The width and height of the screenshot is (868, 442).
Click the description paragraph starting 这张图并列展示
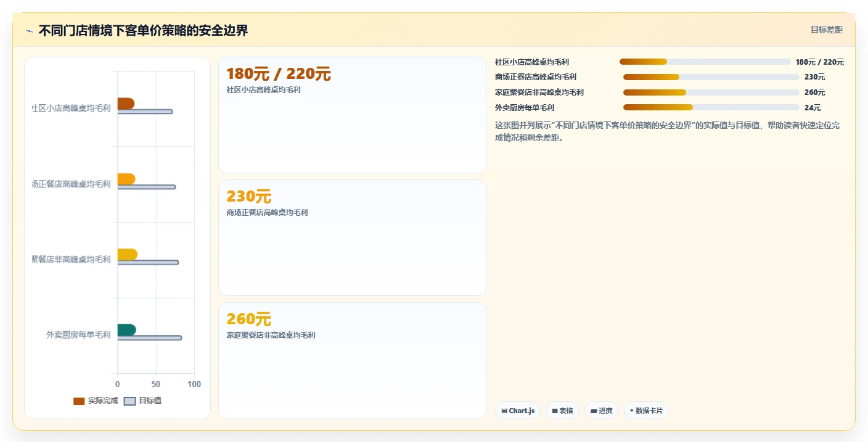[x=667, y=131]
